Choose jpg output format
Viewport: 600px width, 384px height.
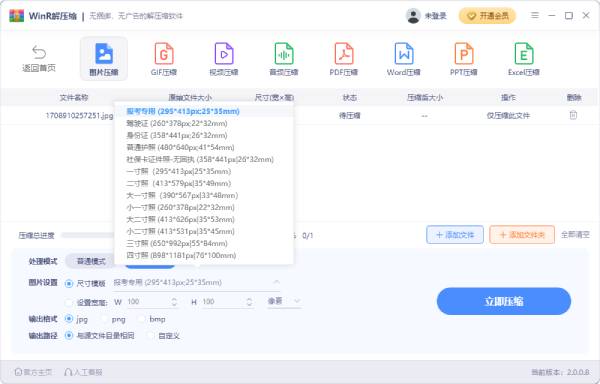(x=69, y=319)
